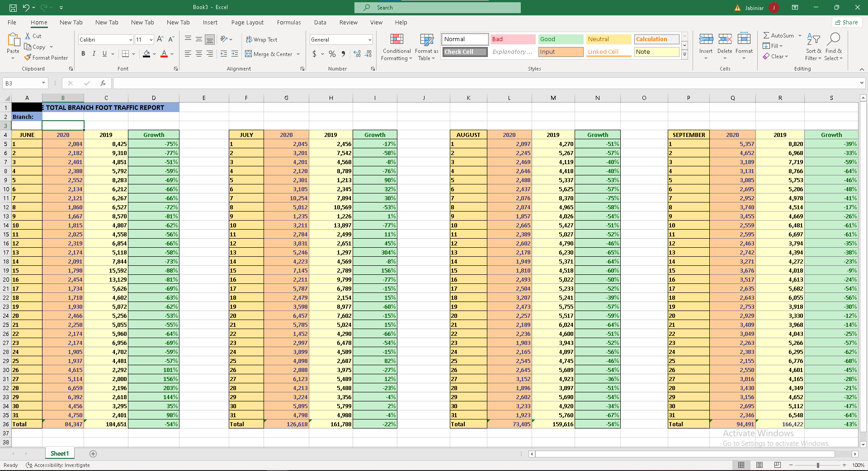Toggle Underline formatting
The image size is (868, 471).
(x=105, y=54)
